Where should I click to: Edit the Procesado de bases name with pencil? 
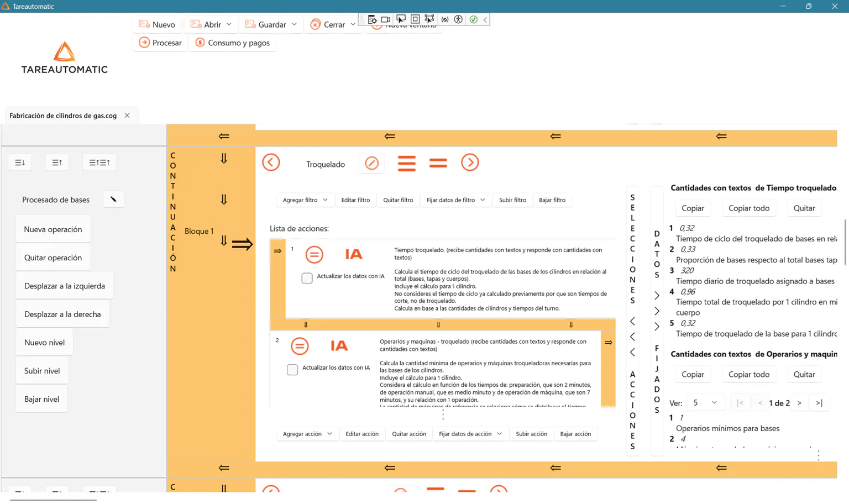(x=113, y=200)
